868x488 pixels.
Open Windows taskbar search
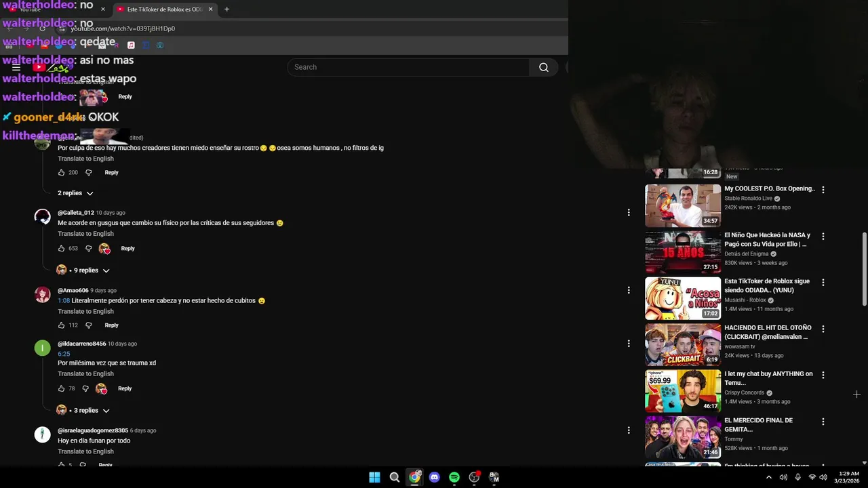pos(395,477)
